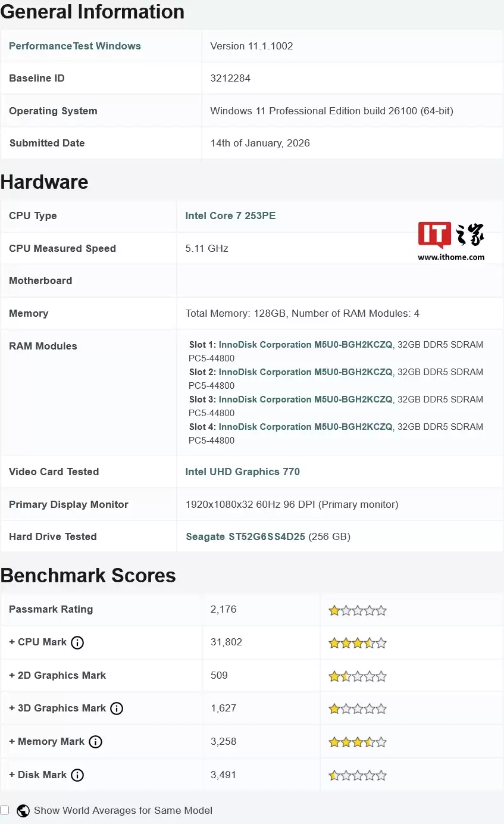Follow the Slot 4 InnoDisk module link
Screen dimensions: 504x824
tap(305, 426)
